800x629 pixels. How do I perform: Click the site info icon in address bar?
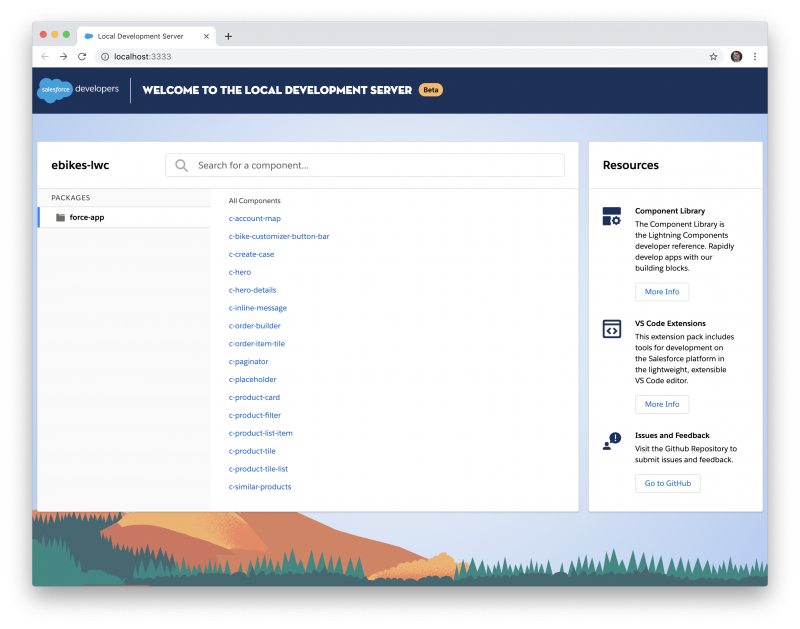click(x=105, y=57)
